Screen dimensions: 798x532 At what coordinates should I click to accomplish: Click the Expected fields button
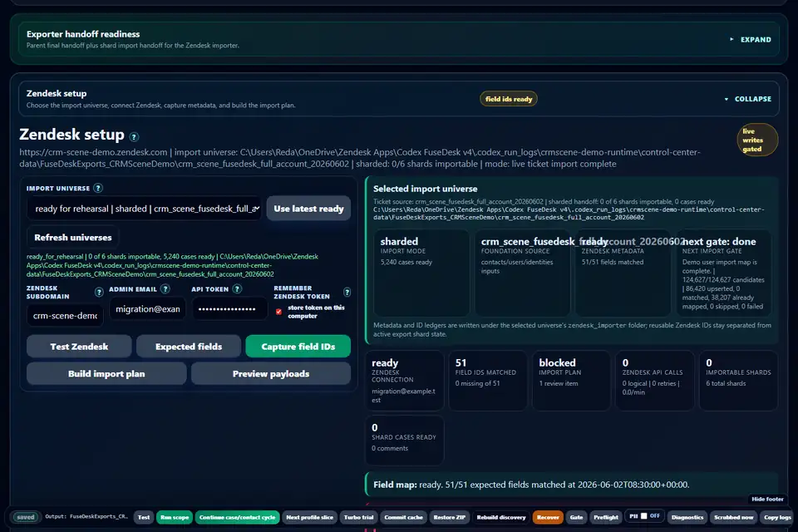[189, 346]
